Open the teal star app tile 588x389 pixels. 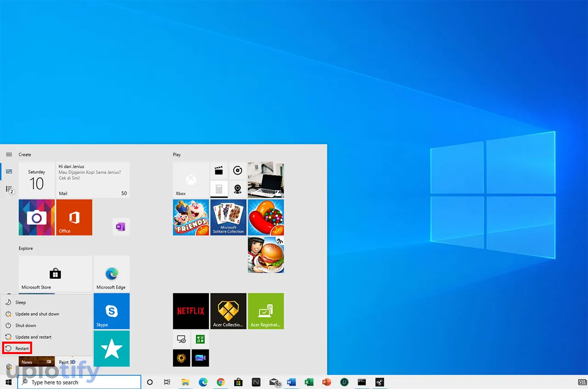point(112,349)
